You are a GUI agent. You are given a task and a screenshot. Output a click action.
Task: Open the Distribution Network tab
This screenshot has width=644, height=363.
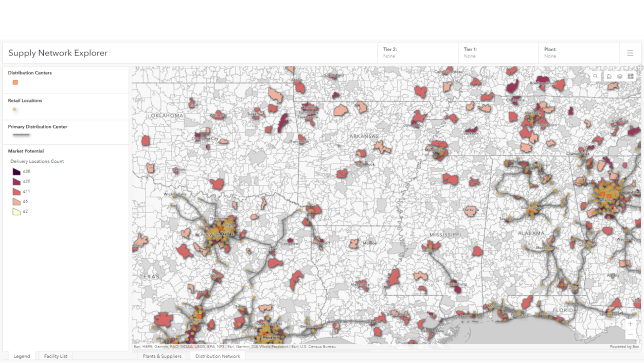pos(218,356)
